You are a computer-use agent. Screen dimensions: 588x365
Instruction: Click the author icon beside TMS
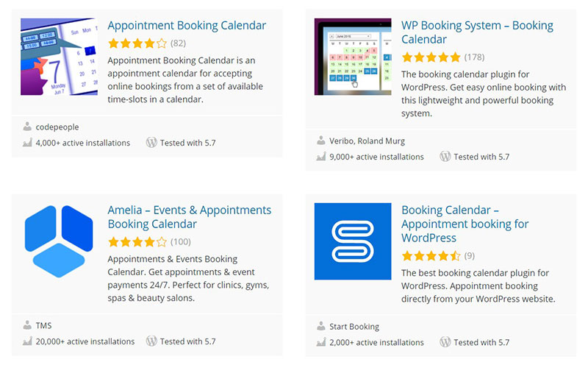coord(27,325)
